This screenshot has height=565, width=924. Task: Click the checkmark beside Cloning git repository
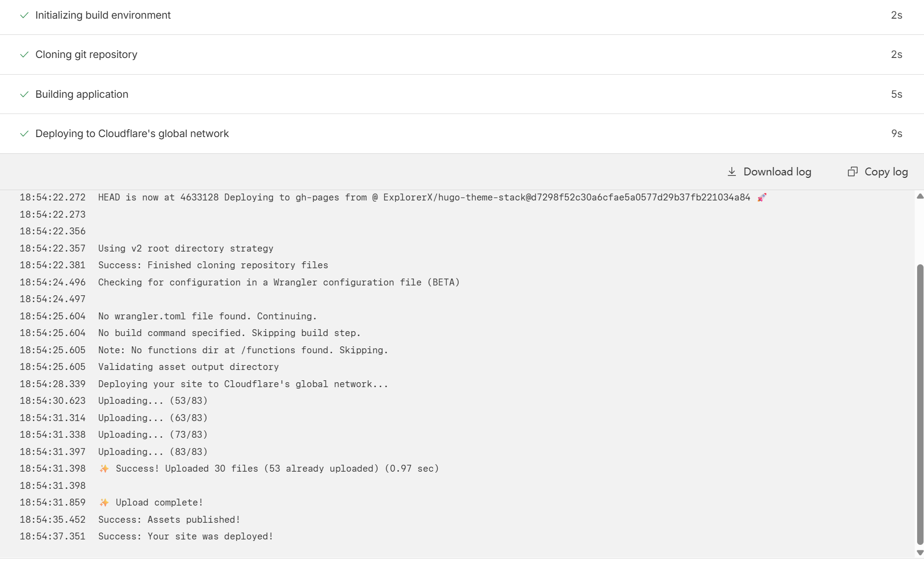coord(24,55)
